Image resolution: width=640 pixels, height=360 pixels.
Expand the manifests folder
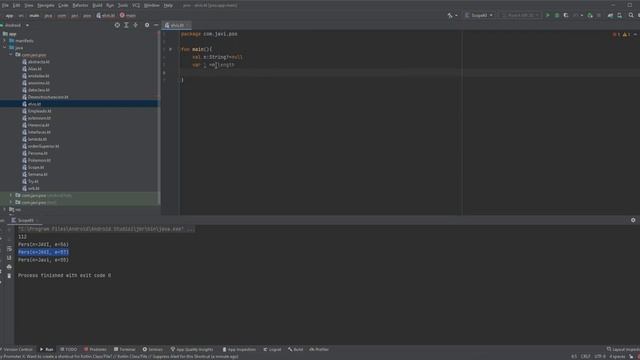tap(4, 41)
